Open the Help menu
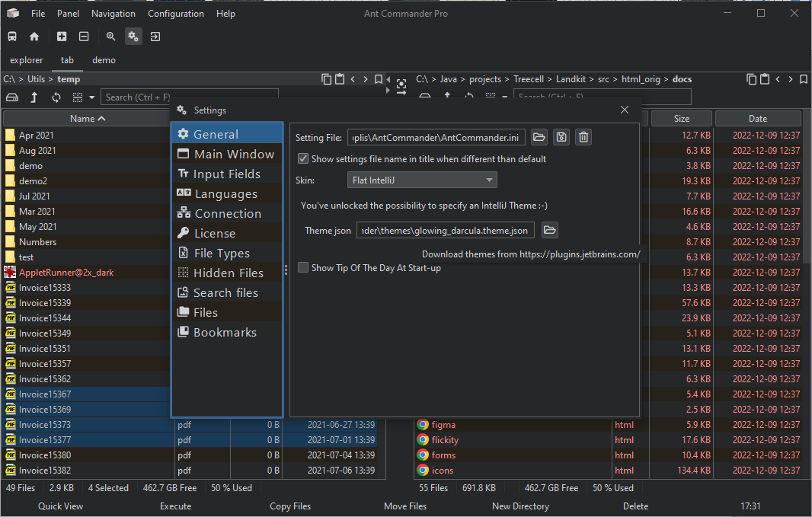Screen dimensions: 812x517 click(225, 14)
